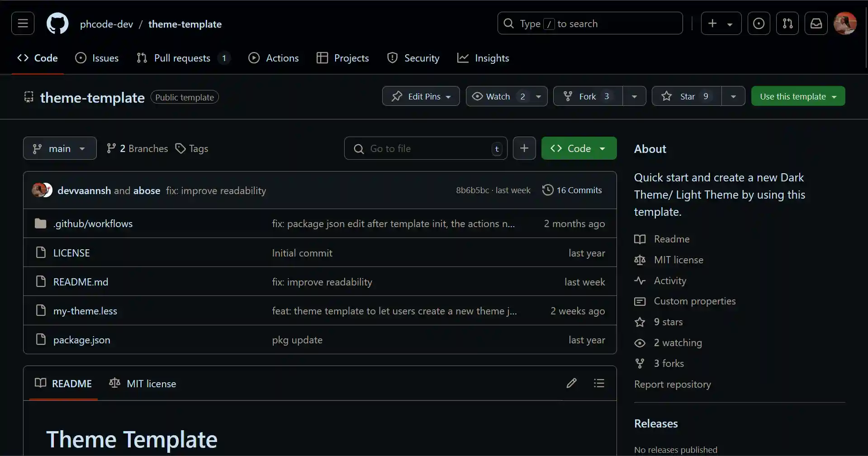Switch to the Code tab
The image size is (868, 456).
(38, 58)
